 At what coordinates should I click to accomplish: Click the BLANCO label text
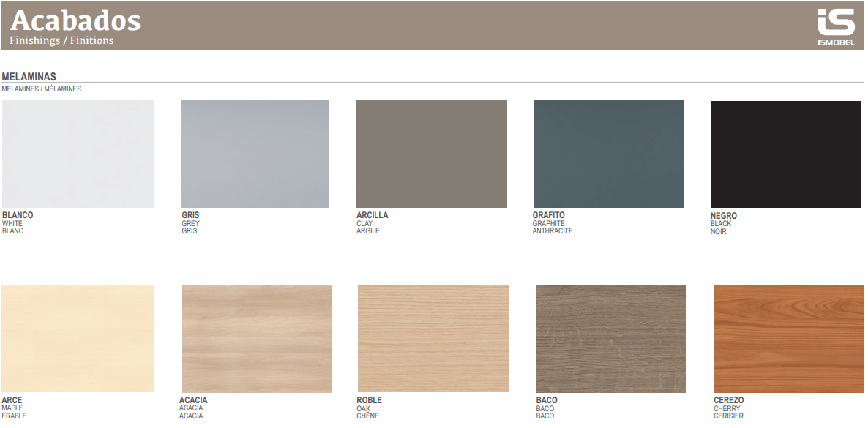tap(18, 215)
